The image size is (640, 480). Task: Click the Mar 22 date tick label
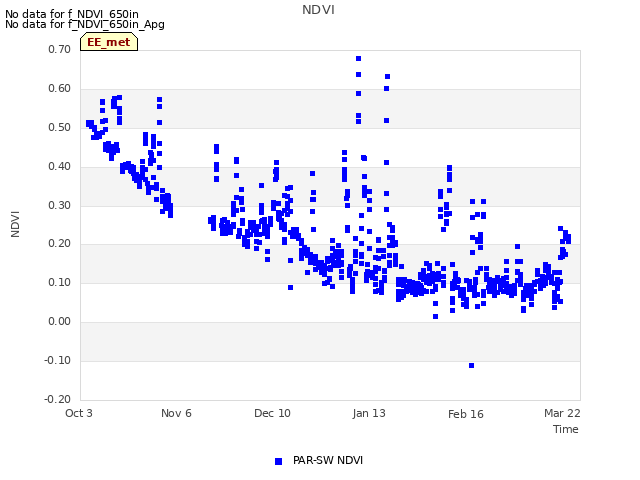click(x=562, y=413)
